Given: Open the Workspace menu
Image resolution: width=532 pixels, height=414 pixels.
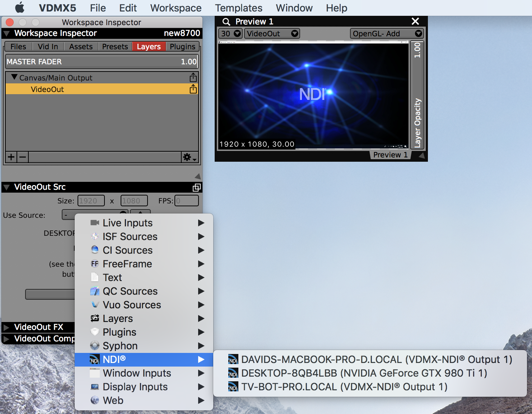Looking at the screenshot, I should click(x=176, y=8).
